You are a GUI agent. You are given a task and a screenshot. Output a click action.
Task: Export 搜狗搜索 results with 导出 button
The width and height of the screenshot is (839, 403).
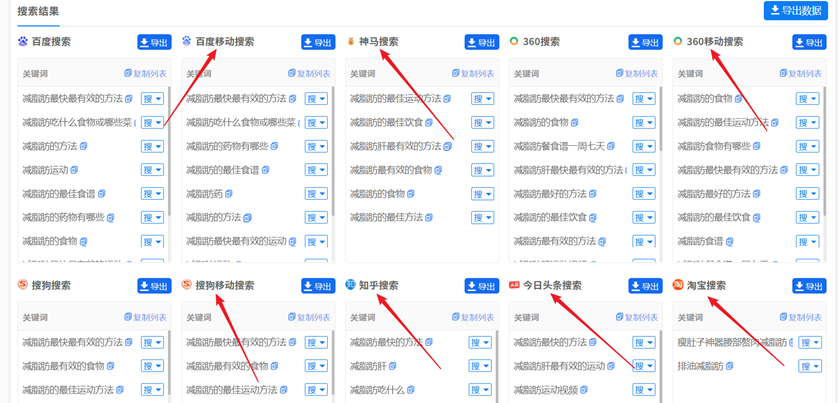point(155,286)
